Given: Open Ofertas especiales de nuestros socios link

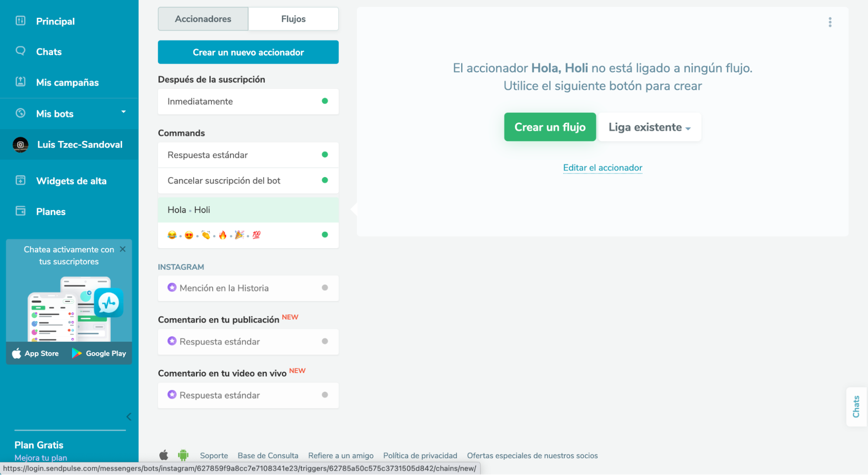Looking at the screenshot, I should (532, 455).
